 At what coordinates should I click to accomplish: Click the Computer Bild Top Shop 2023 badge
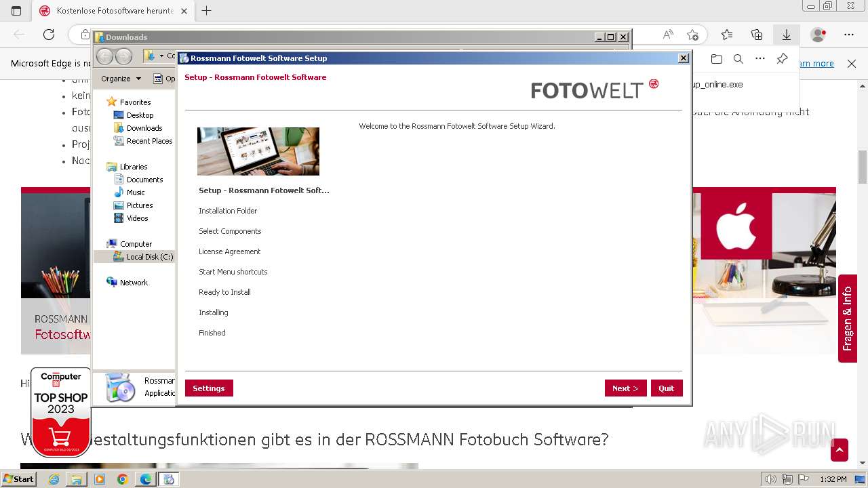pyautogui.click(x=60, y=413)
